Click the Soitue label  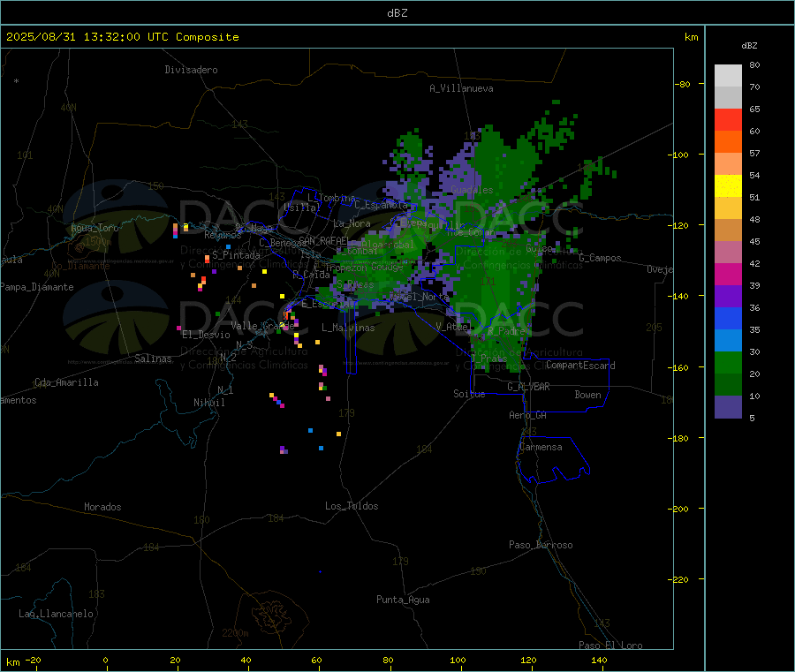point(469,394)
